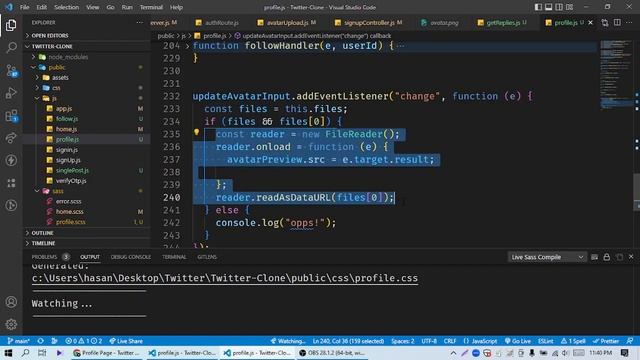Click the CRLF end of line indicator
This screenshot has width=640, height=360.
point(450,341)
